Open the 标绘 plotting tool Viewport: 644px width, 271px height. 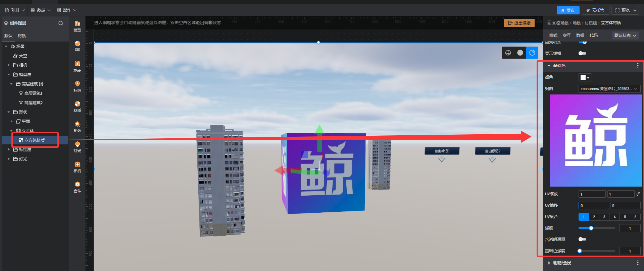77,86
